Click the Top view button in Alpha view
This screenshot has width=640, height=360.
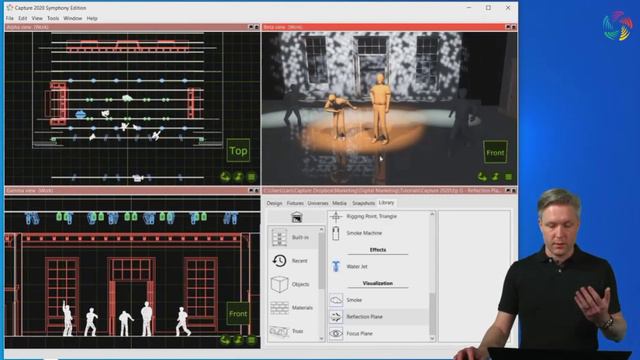coord(238,151)
